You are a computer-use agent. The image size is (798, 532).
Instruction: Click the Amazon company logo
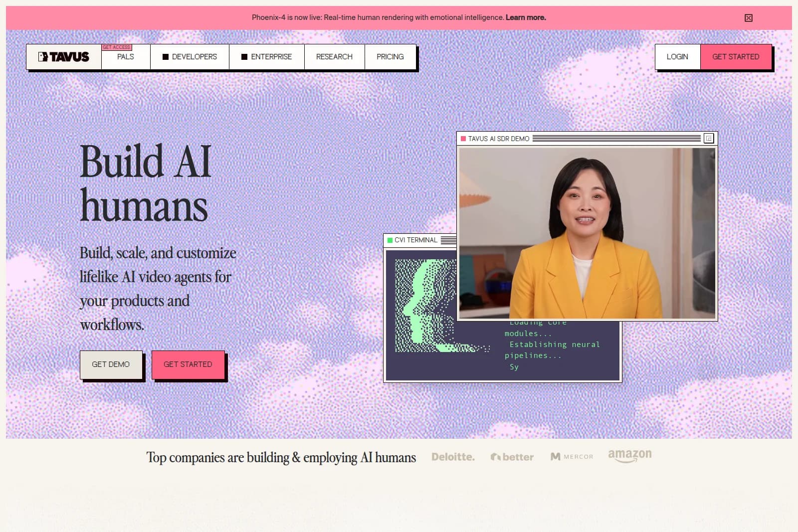(629, 455)
